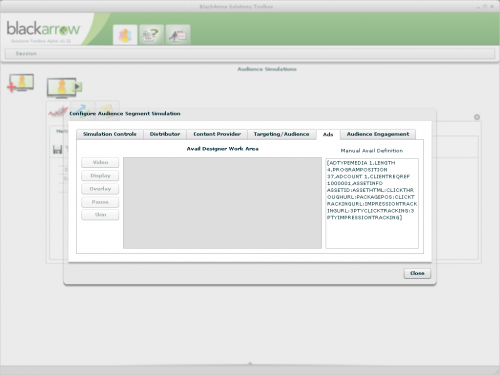Close the BlackArrow Solutions Toolbox window
The width and height of the screenshot is (500, 375).
click(492, 7)
